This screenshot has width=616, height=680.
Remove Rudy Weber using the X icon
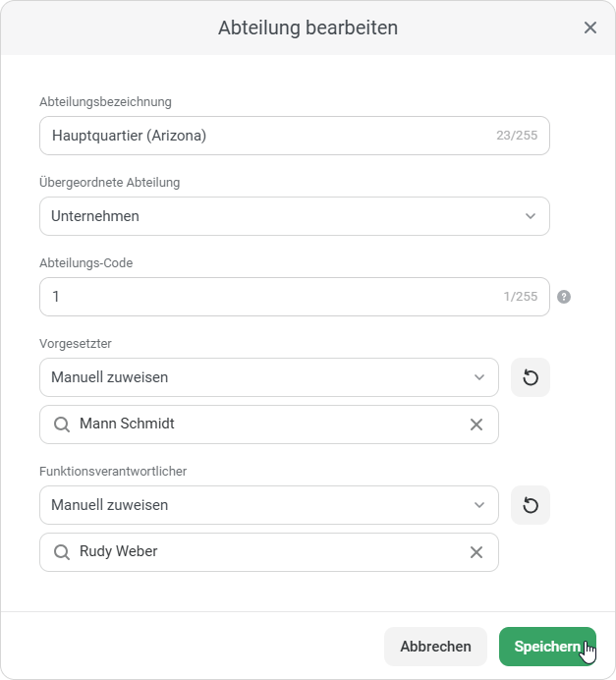[476, 552]
